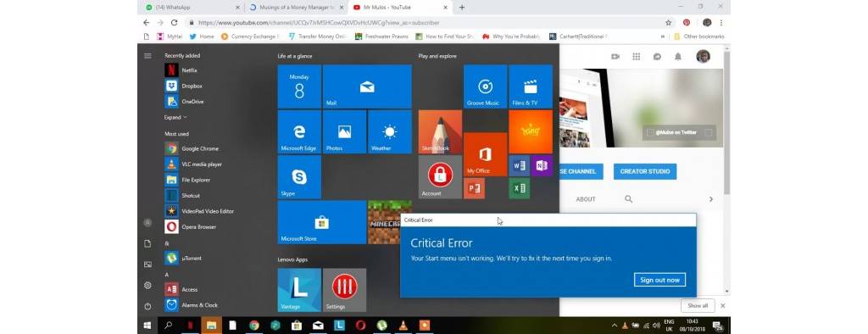Open the Currency Exchange bookmark
This screenshot has height=334, width=868.
coord(250,36)
